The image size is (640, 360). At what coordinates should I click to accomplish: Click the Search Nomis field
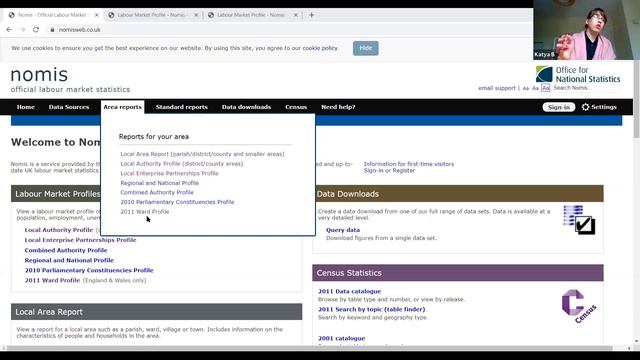586,88
